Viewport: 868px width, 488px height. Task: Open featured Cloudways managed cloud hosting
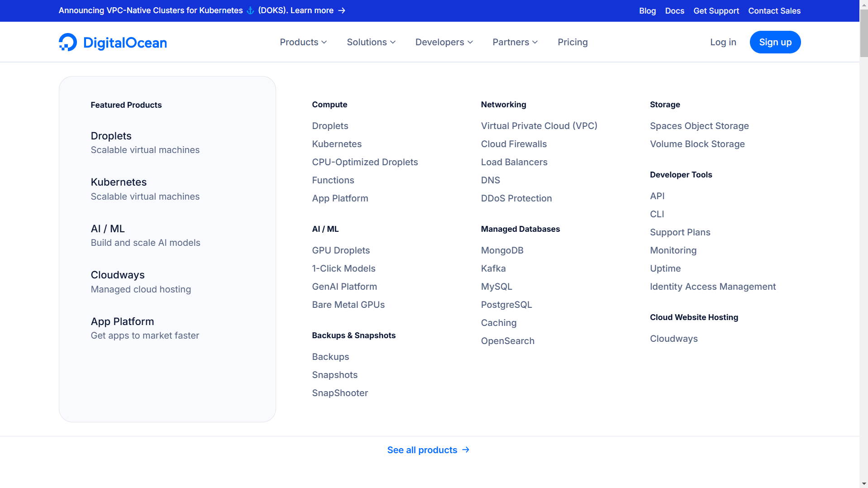(x=141, y=282)
